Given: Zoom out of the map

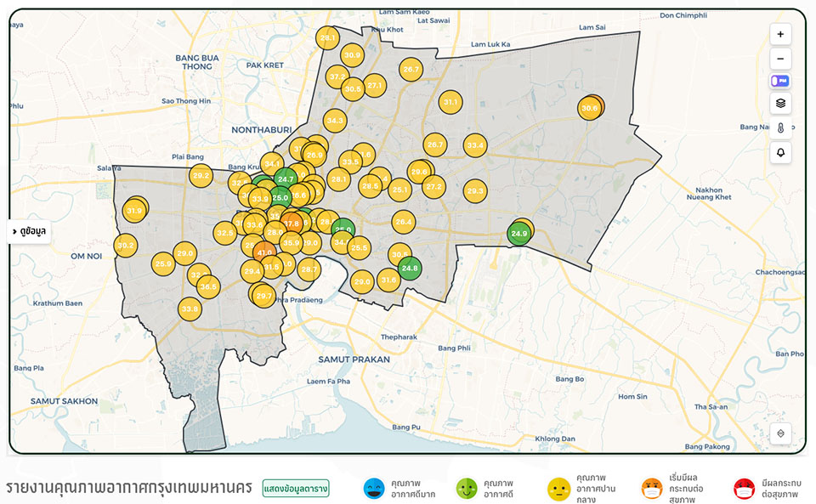Looking at the screenshot, I should (x=780, y=59).
